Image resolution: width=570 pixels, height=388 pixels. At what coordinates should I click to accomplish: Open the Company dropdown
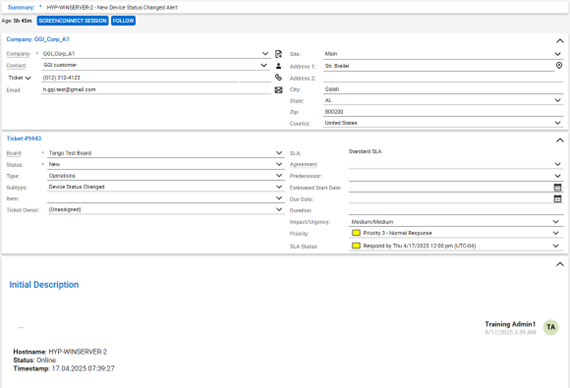(265, 53)
